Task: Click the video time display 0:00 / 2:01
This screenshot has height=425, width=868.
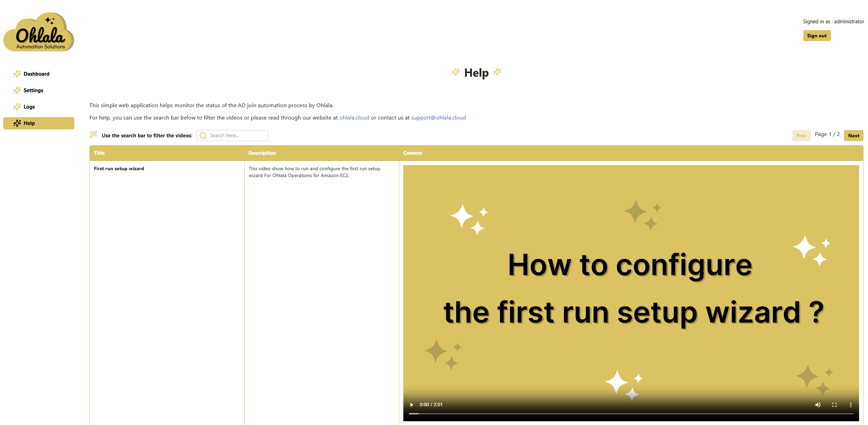Action: [x=431, y=405]
